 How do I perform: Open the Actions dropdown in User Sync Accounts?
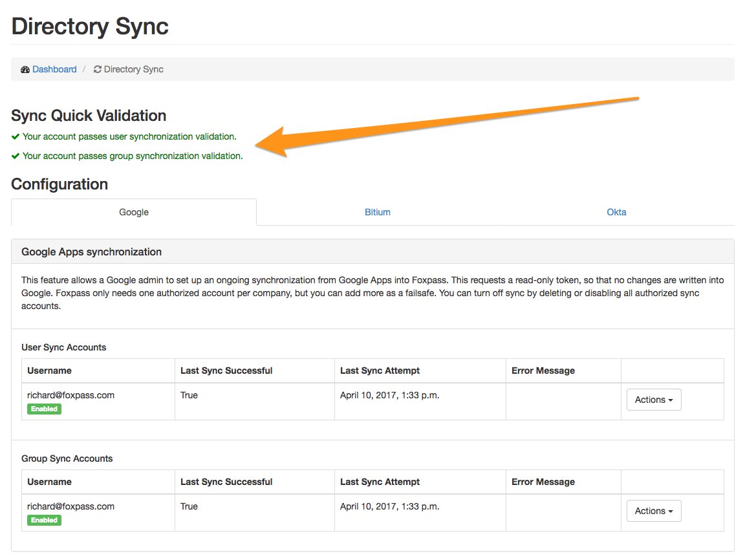point(653,400)
